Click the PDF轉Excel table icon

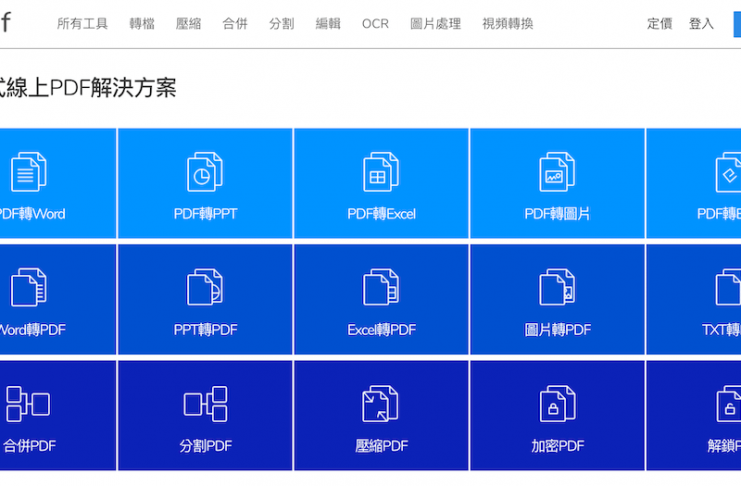point(381,172)
